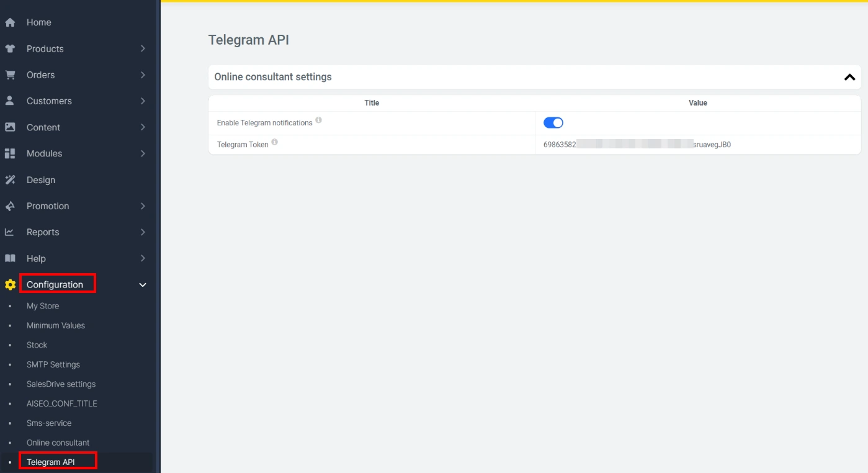The image size is (868, 473).
Task: Click the Content image icon
Action: tap(10, 127)
